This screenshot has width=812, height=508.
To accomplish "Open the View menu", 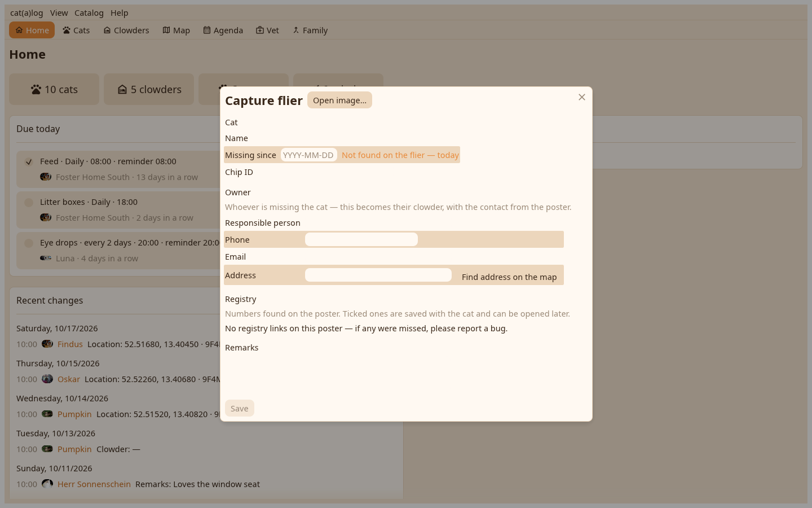I will click(59, 12).
